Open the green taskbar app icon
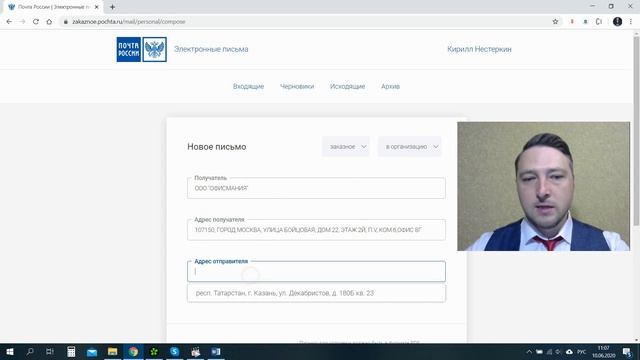 point(154,351)
